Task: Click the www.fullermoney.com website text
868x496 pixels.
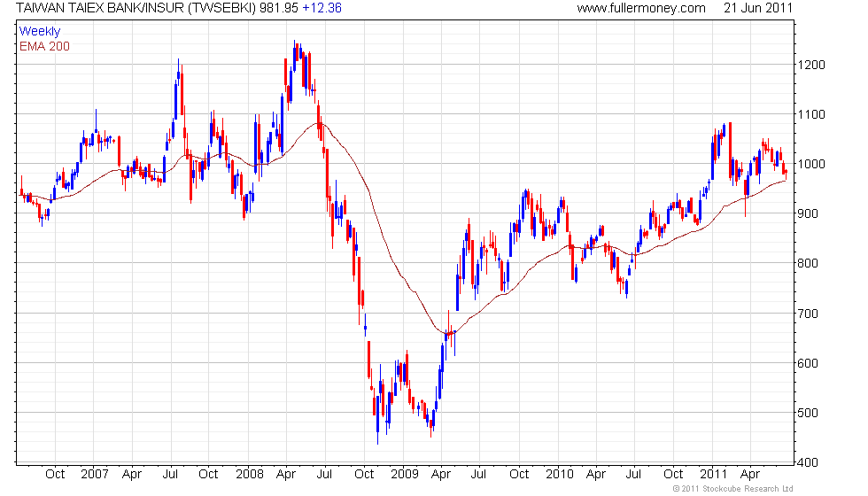Action: pos(641,8)
